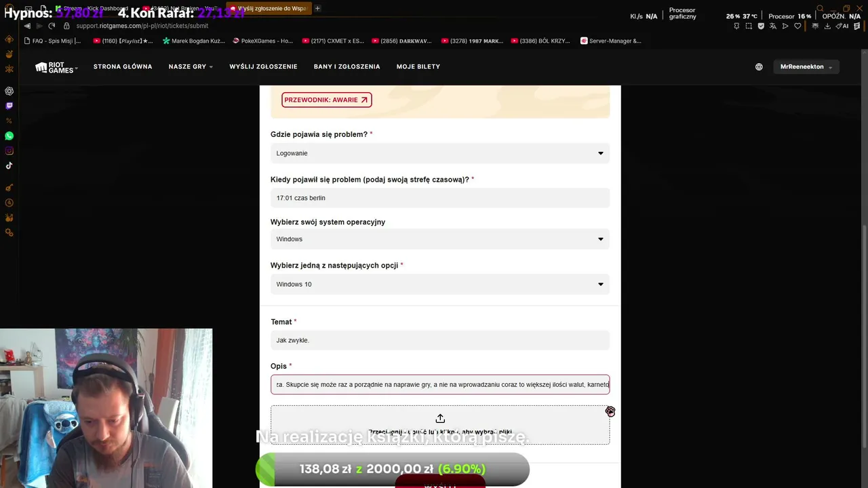Screen dimensions: 868x488
Task: Open WhatsApp in the sidebar
Action: (x=9, y=136)
